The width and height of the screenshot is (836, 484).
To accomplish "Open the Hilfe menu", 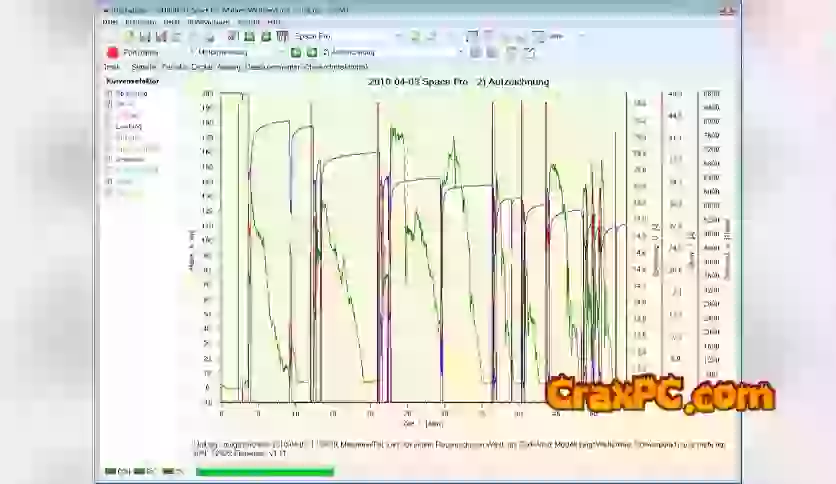I will click(274, 22).
